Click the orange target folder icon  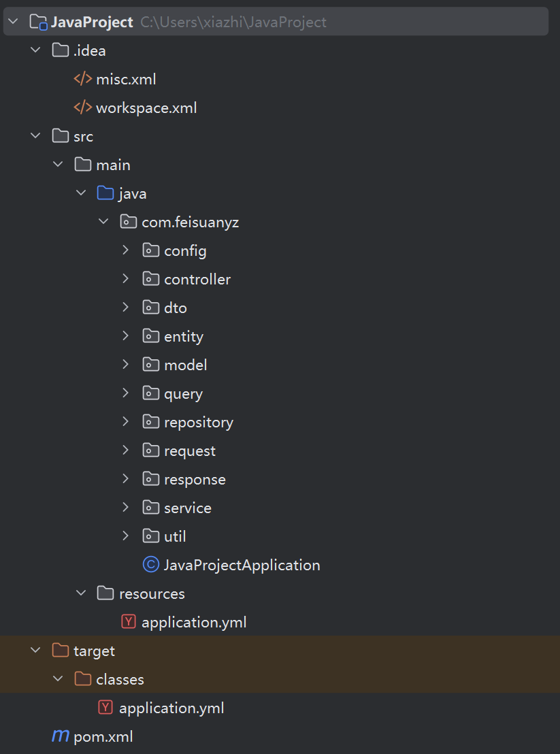click(x=60, y=650)
